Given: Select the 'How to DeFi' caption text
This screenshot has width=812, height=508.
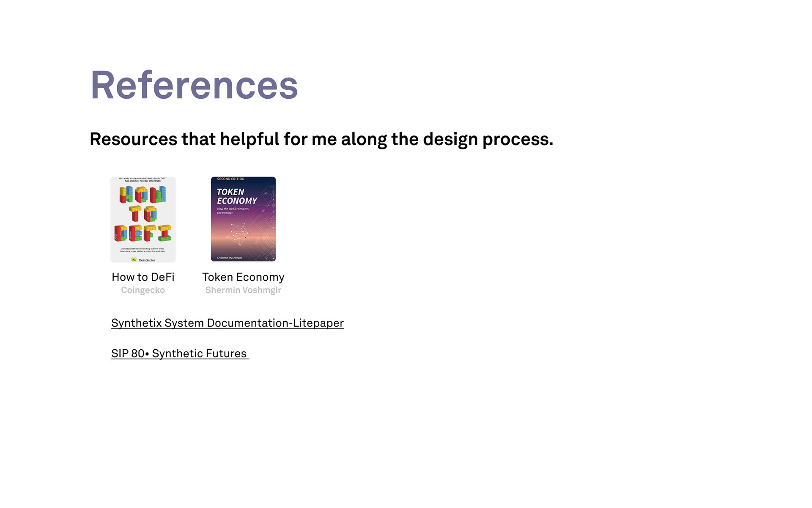Looking at the screenshot, I should coord(143,277).
